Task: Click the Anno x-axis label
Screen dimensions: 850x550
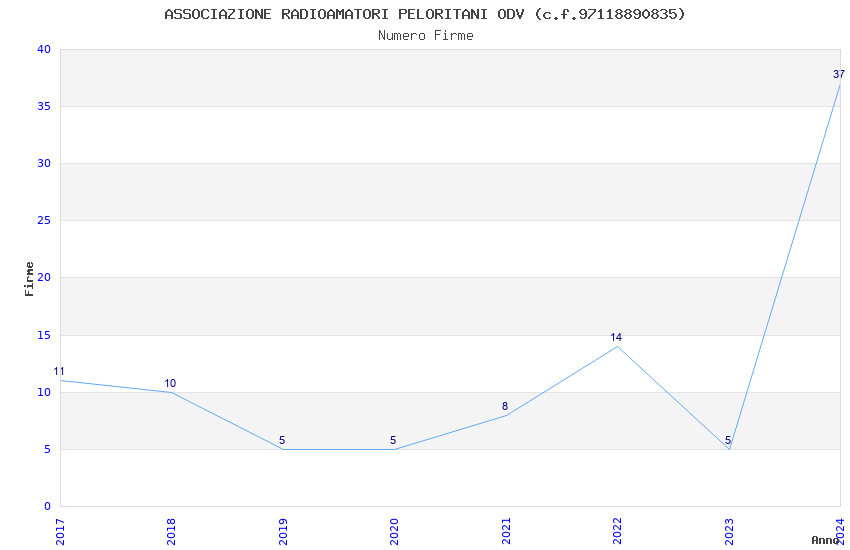Action: [825, 540]
